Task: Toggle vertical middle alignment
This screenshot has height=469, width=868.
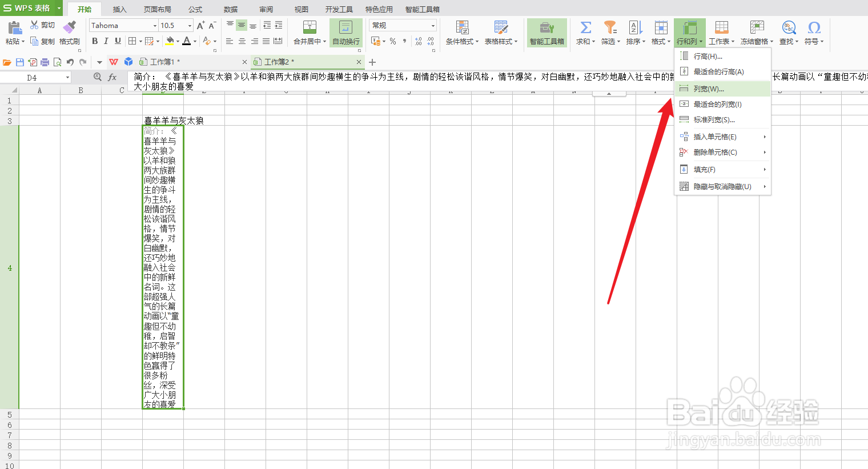Action: click(x=242, y=25)
